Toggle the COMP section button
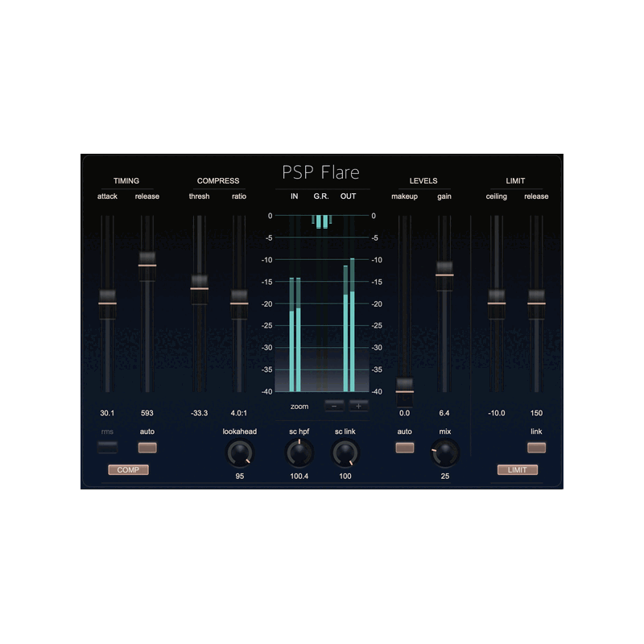 point(128,470)
